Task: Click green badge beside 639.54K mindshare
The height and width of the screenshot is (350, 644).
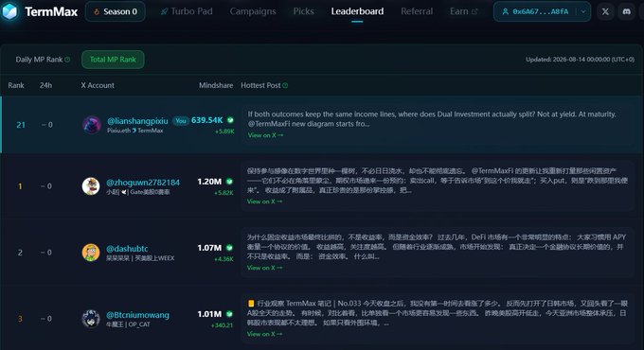Action: point(230,120)
